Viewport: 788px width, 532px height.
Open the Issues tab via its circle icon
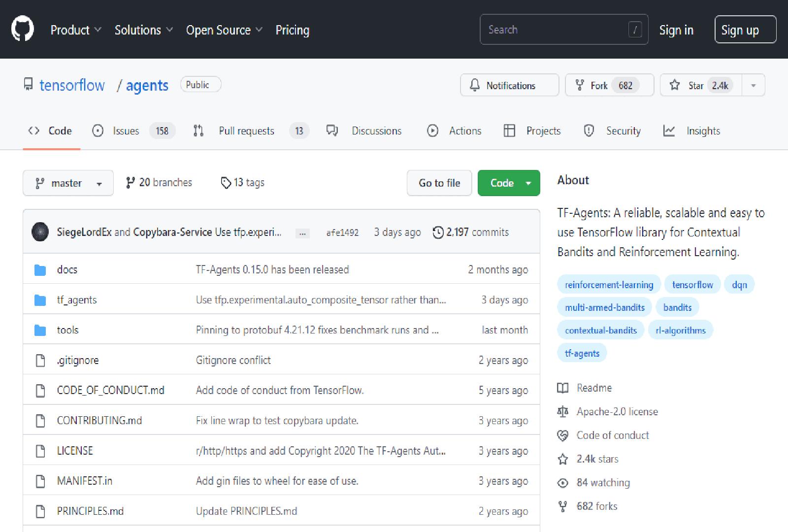coord(98,131)
